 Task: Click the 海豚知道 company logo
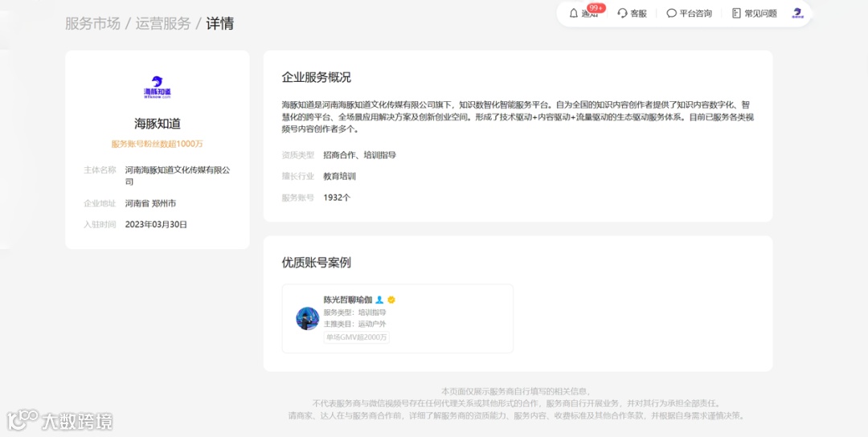[x=158, y=88]
